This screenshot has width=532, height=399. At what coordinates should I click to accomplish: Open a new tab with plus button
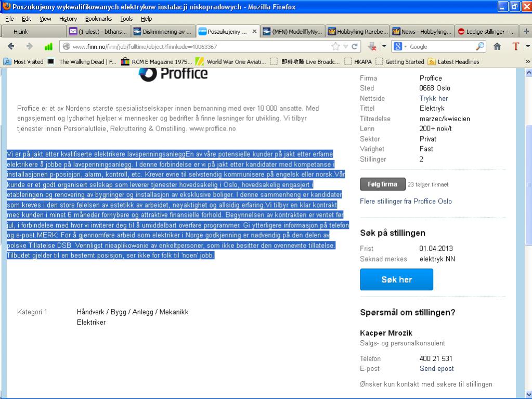point(526,31)
